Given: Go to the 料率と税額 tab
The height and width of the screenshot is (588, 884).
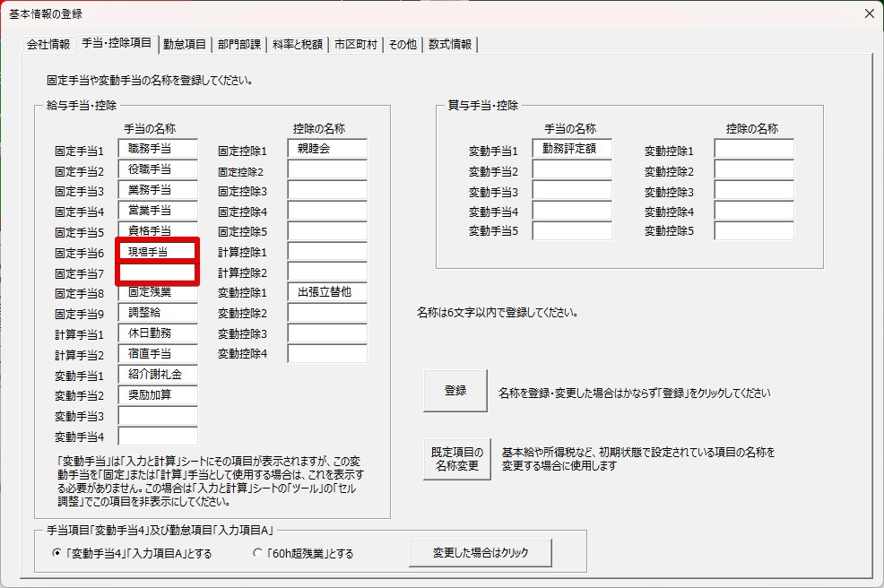Looking at the screenshot, I should (x=298, y=44).
